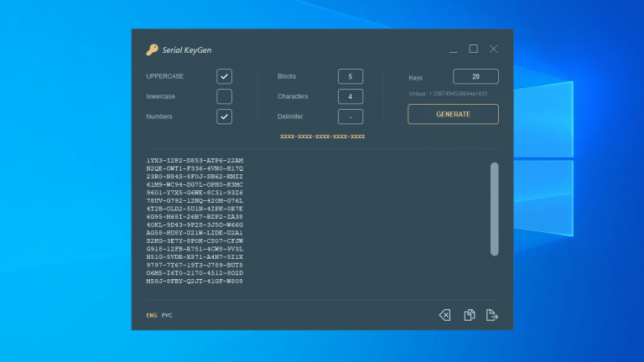Click the Keys count field showing 20

coord(475,76)
